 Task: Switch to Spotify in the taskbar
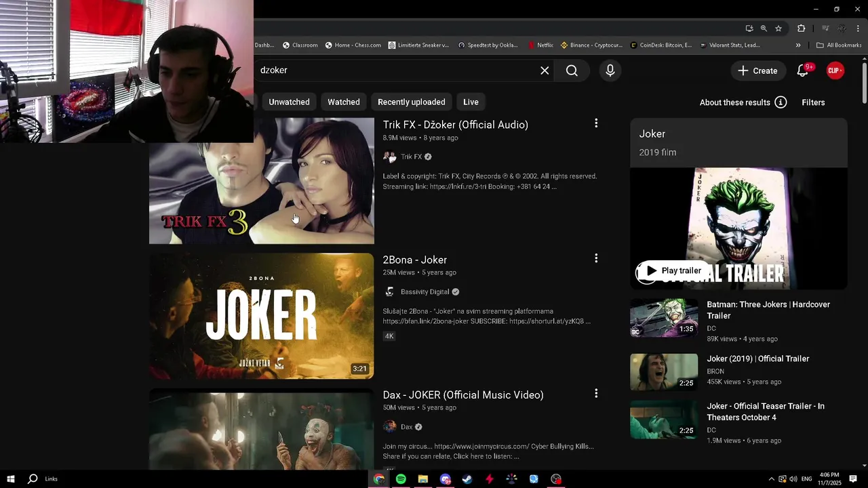click(401, 479)
